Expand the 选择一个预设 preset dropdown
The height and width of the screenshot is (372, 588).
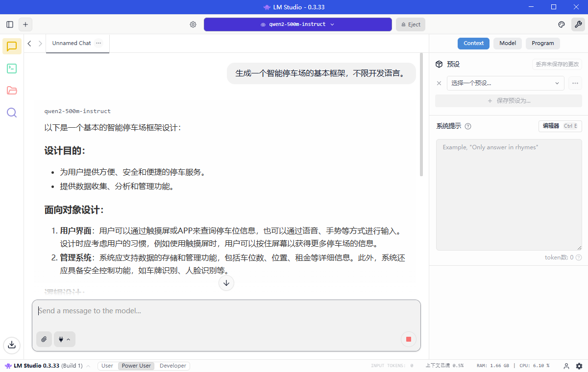505,83
